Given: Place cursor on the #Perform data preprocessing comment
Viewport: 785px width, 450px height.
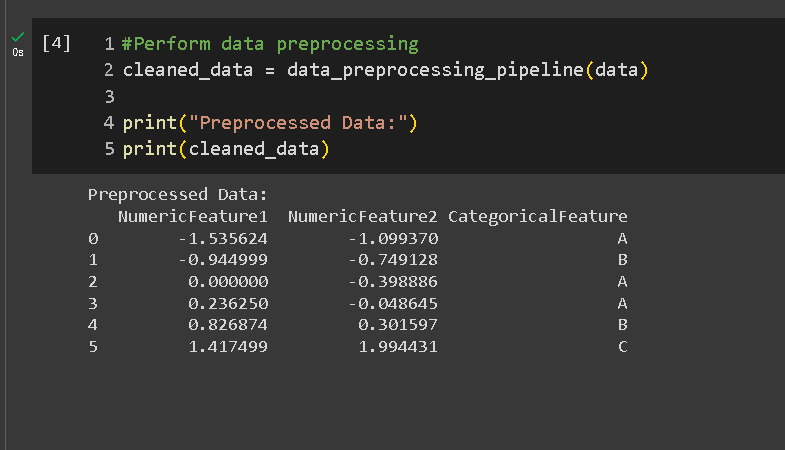Looking at the screenshot, I should pyautogui.click(x=270, y=44).
